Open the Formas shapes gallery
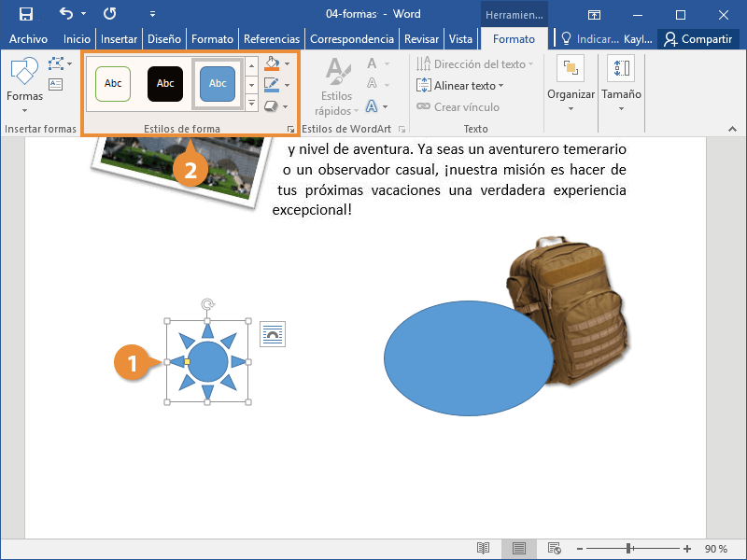Image resolution: width=747 pixels, height=560 pixels. (24, 85)
